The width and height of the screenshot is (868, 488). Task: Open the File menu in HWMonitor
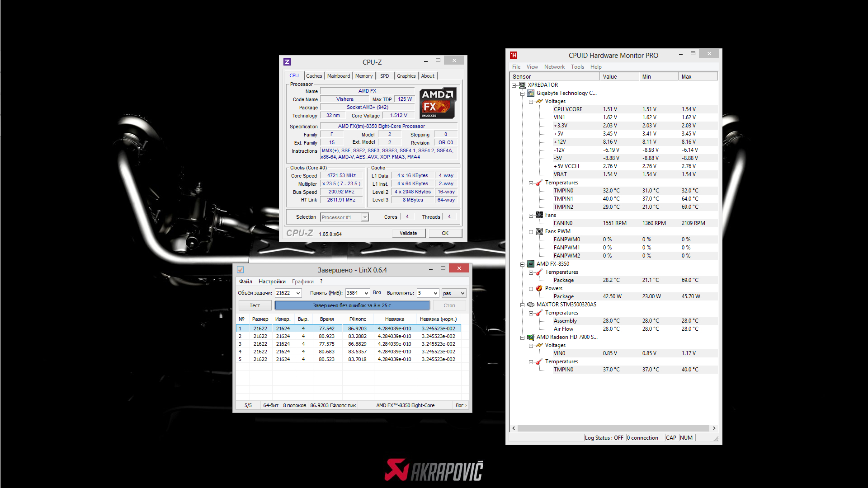pyautogui.click(x=516, y=67)
